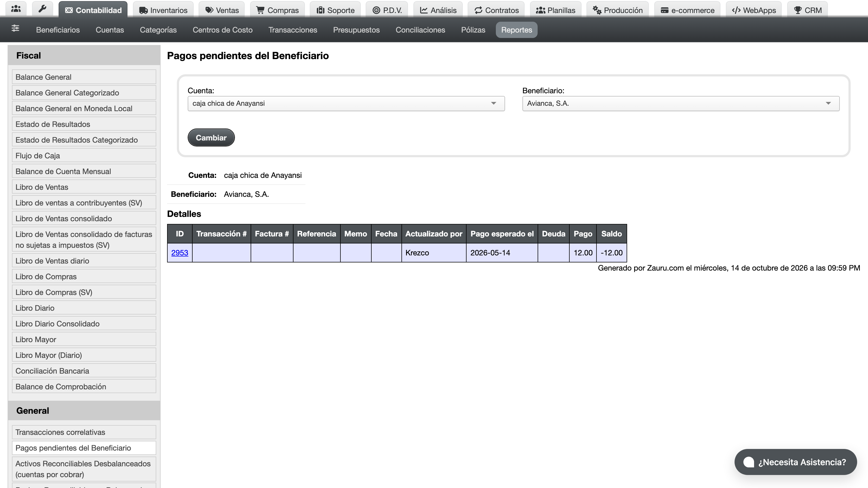The image size is (868, 488).
Task: Open Libro de Ventas diario report
Action: pos(84,261)
